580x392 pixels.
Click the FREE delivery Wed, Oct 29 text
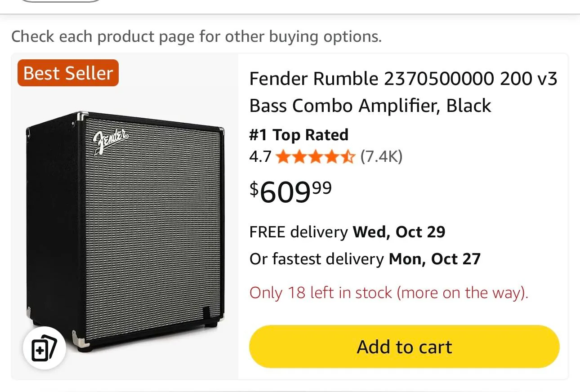(347, 232)
